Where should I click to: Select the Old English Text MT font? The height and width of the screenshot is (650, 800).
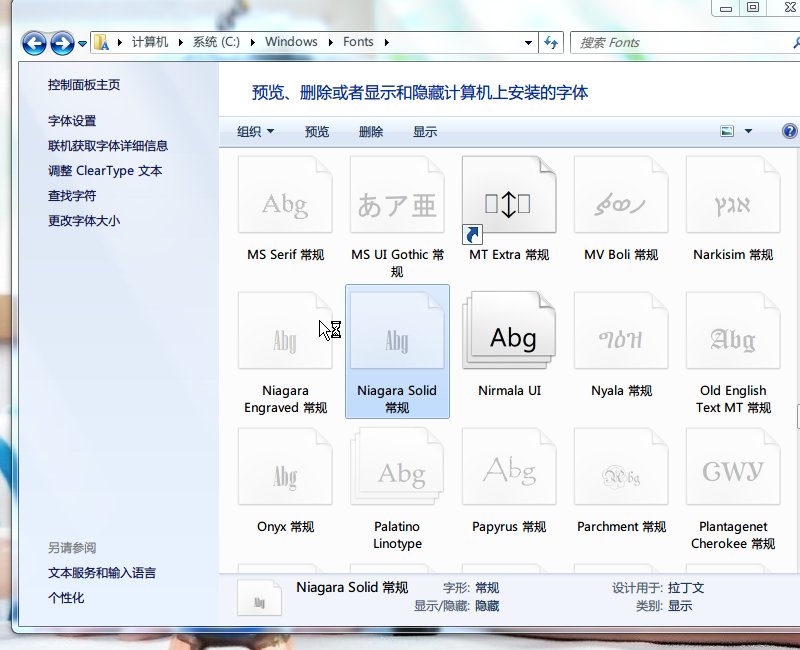pyautogui.click(x=732, y=330)
